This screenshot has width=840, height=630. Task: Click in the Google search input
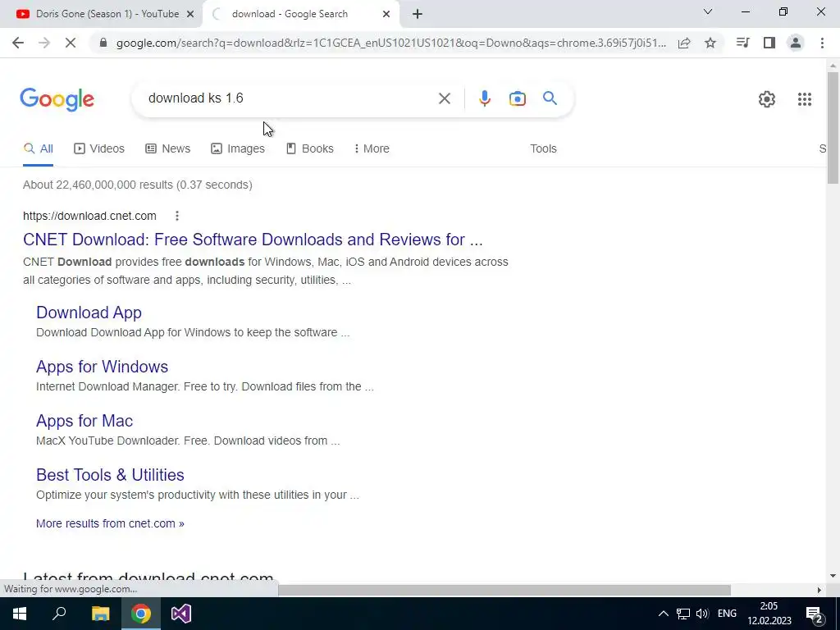pyautogui.click(x=290, y=98)
